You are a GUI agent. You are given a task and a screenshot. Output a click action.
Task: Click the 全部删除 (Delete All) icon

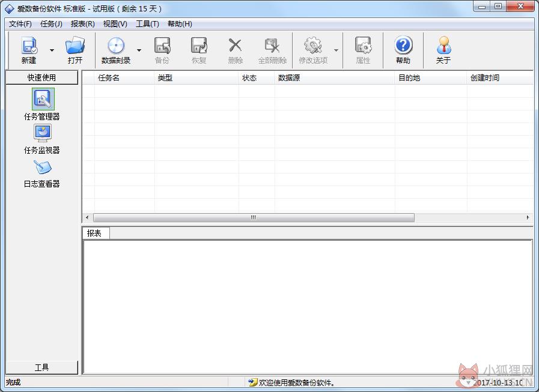(x=272, y=46)
